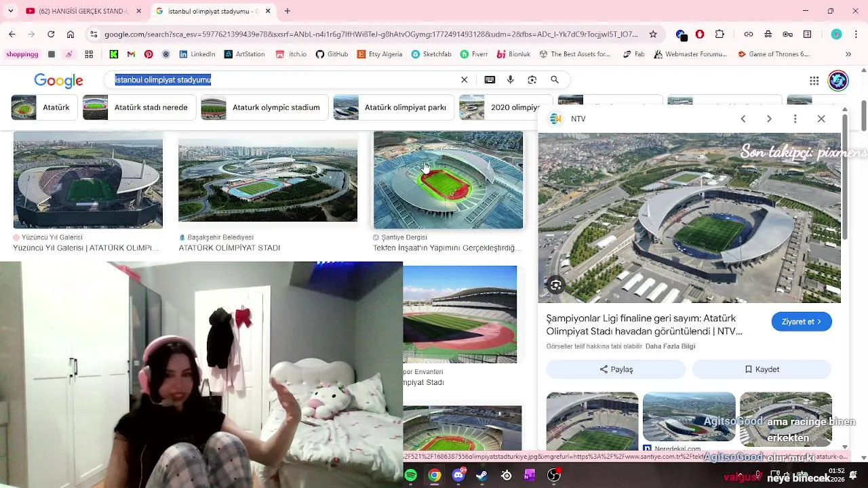This screenshot has height=488, width=868.
Task: Show the next image in preview panel
Action: pyautogui.click(x=769, y=119)
